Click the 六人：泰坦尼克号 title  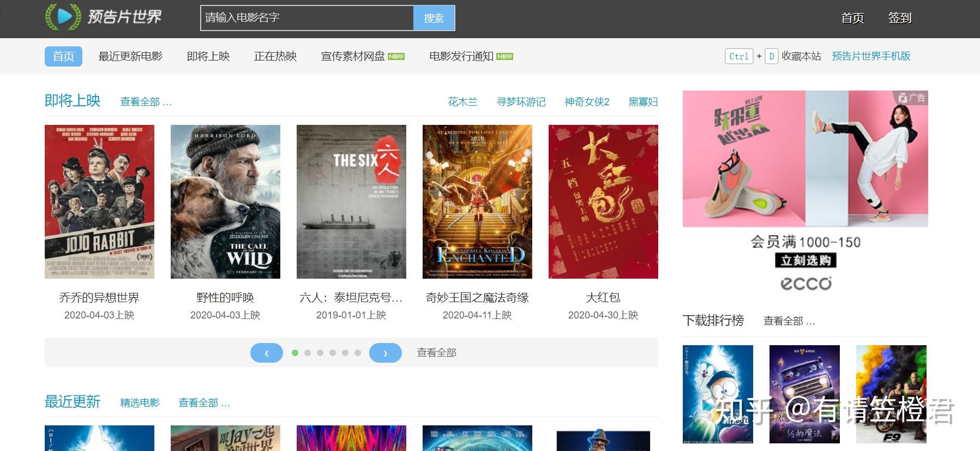[x=351, y=298]
